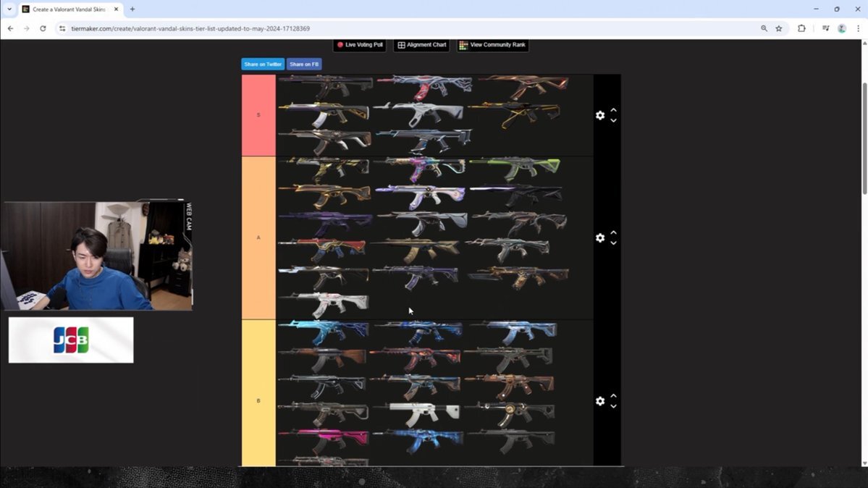
Task: Click the browser forward arrow
Action: (x=27, y=28)
